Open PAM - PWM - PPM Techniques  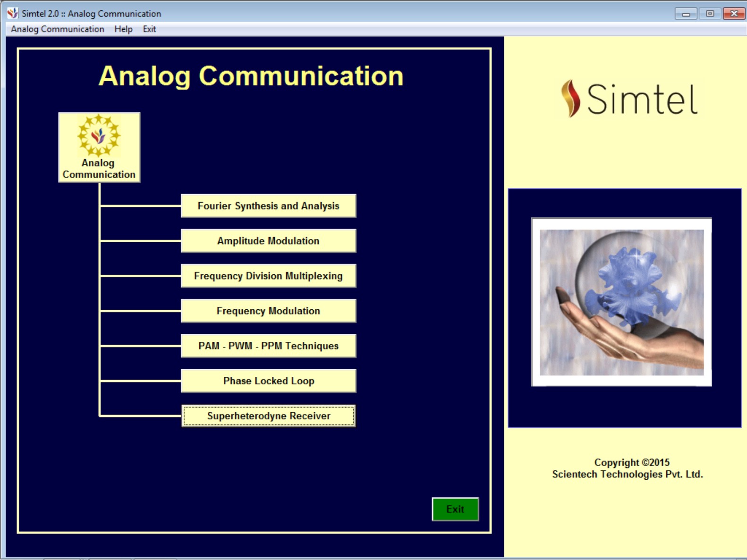268,346
